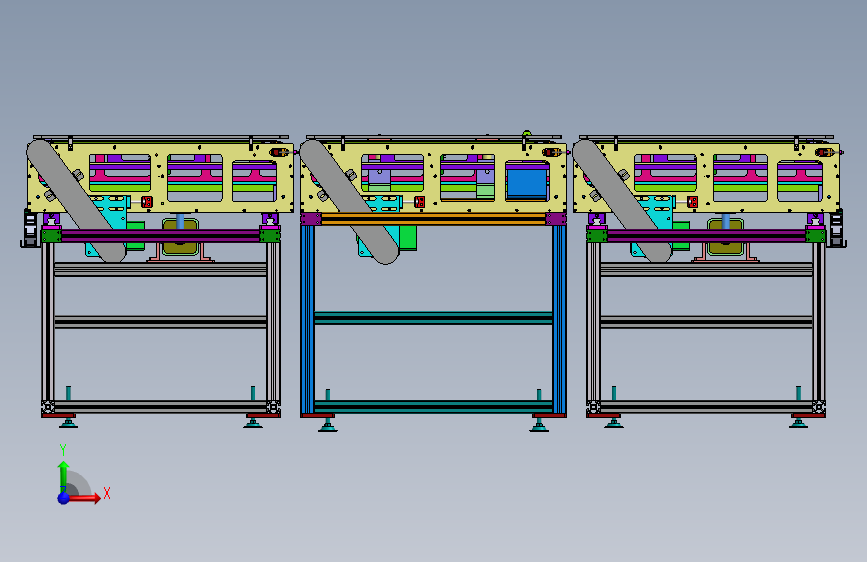Select the gray diagonal belt guard on the left unit
The height and width of the screenshot is (562, 867).
[x=77, y=200]
